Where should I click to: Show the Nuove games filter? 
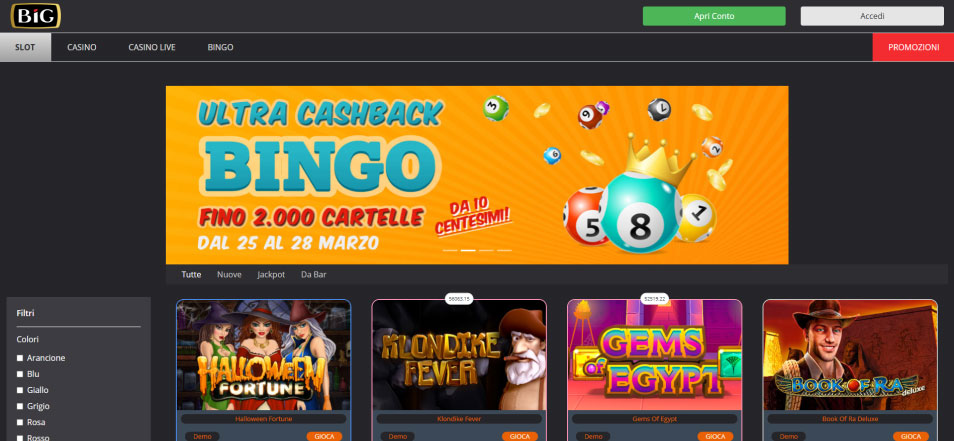[229, 275]
